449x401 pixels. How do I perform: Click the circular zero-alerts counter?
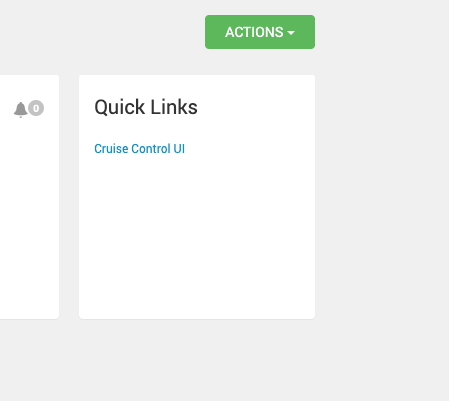(36, 108)
